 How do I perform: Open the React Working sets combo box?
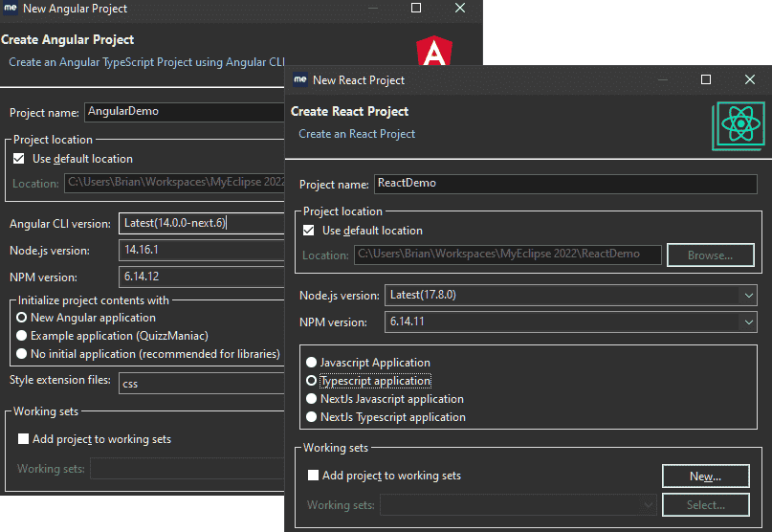518,505
